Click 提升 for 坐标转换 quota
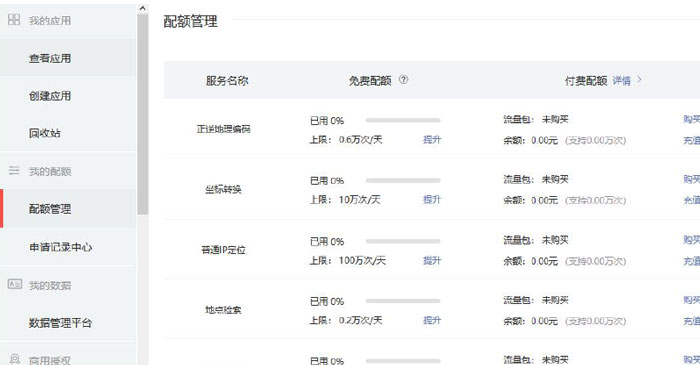Image resolution: width=700 pixels, height=365 pixels. pos(432,199)
